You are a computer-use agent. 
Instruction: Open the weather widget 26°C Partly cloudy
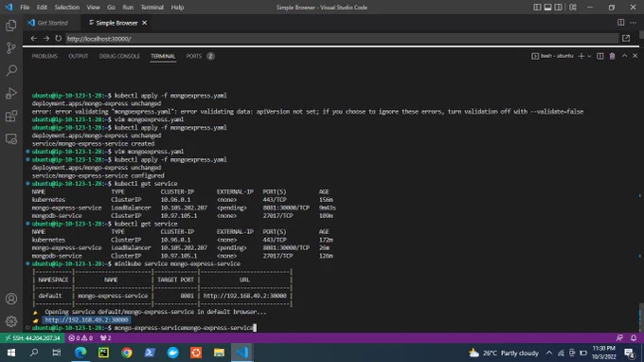coord(504,353)
